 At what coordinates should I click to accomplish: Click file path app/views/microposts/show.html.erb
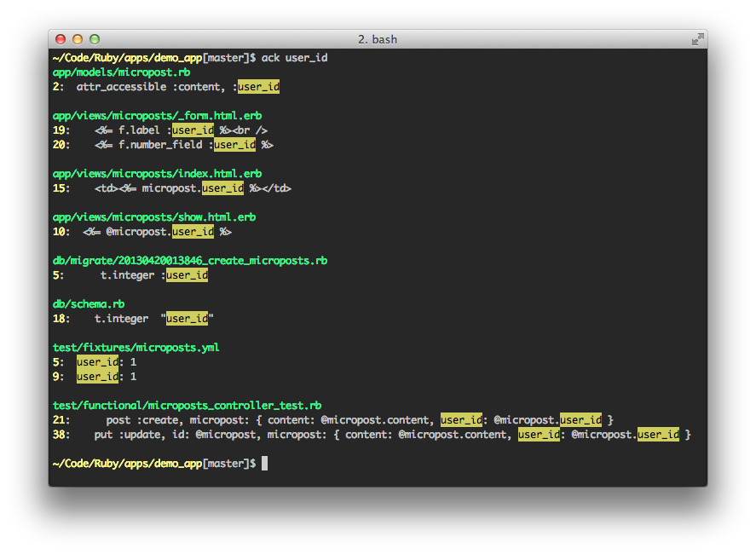pyautogui.click(x=154, y=217)
